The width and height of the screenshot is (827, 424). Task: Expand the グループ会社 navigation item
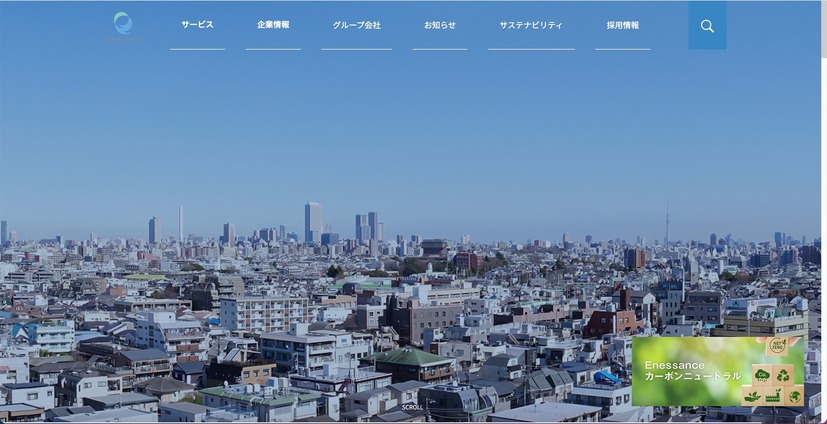pyautogui.click(x=356, y=25)
